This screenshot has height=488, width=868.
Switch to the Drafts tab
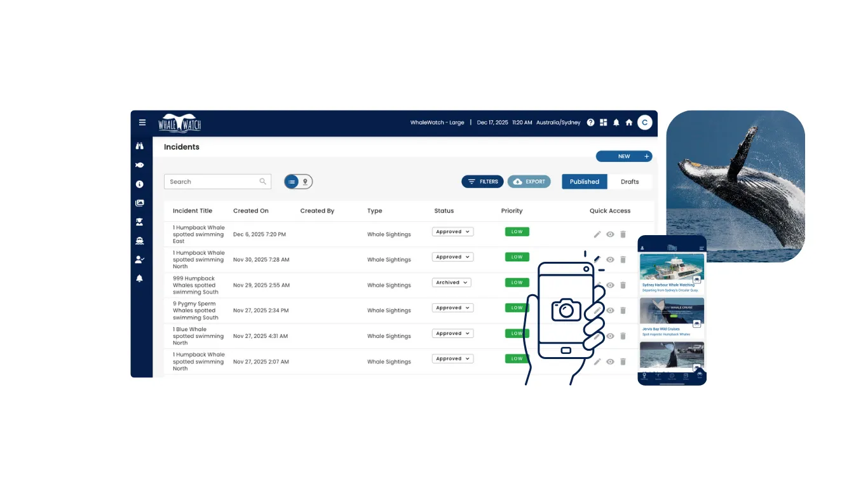point(630,182)
